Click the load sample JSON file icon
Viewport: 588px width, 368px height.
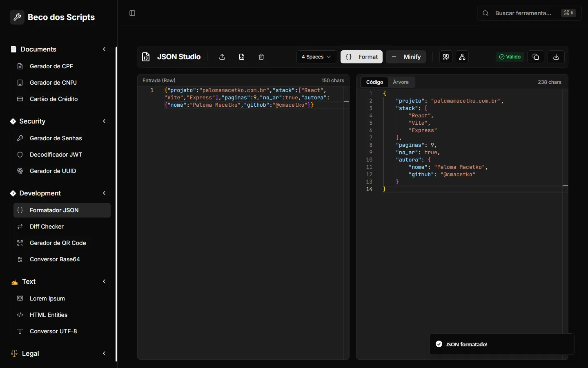point(242,57)
